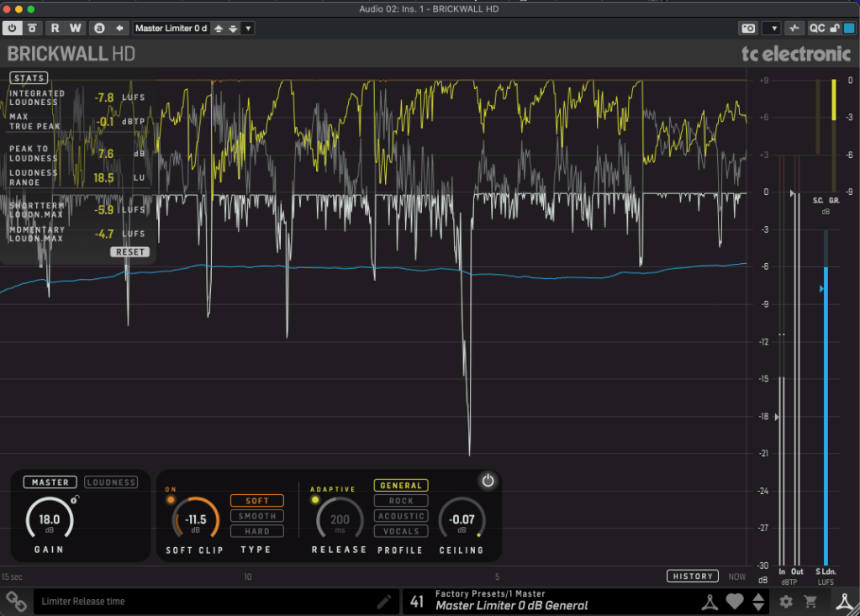The width and height of the screenshot is (860, 616).
Task: Select the Rock profile option
Action: (x=401, y=501)
